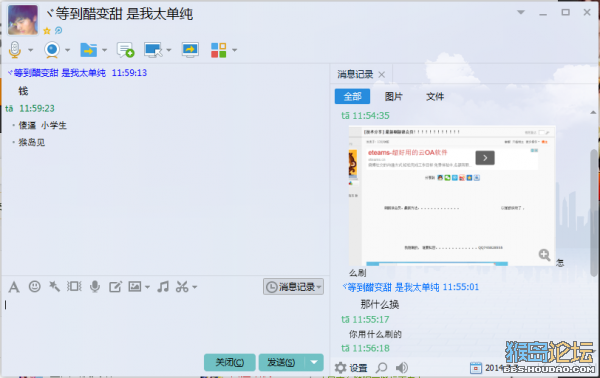This screenshot has height=378, width=600.
Task: Click the magic emoticon wand icon
Action: pos(54,286)
